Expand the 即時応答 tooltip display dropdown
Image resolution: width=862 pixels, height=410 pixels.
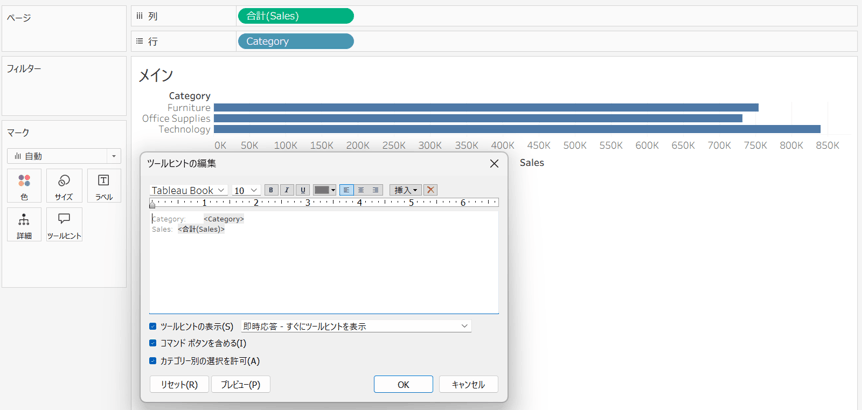point(356,326)
